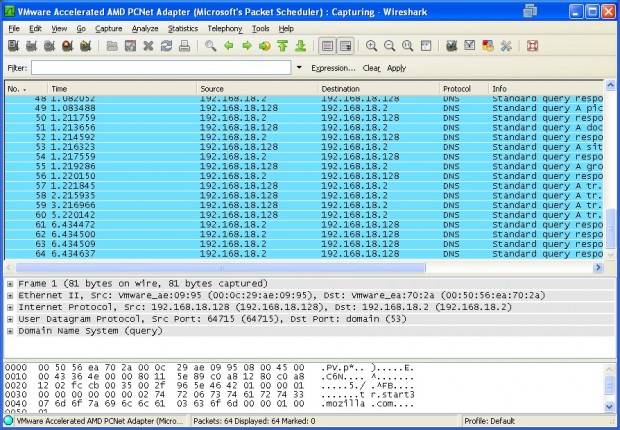Edit capture filters toolbar icon
Screen dimensions: 620x430
[452, 46]
